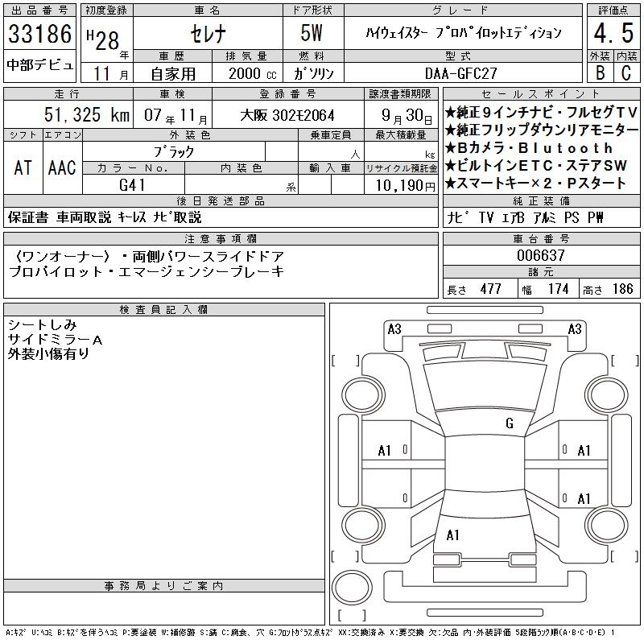Screen dimensions: 644x644
Task: Click note 〈ワンオーナー〉・両側パワースライドドア
Action: point(148,257)
